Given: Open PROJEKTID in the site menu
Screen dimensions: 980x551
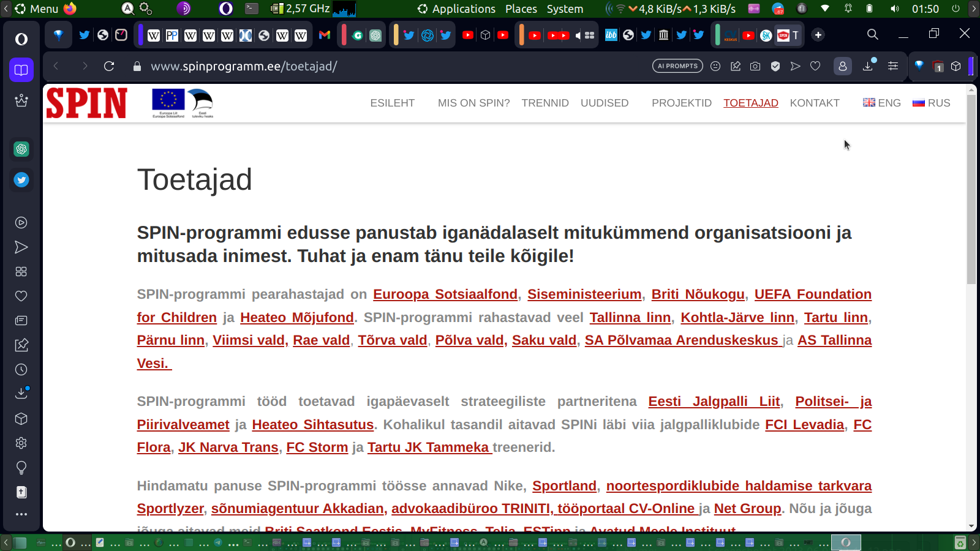Looking at the screenshot, I should 682,103.
